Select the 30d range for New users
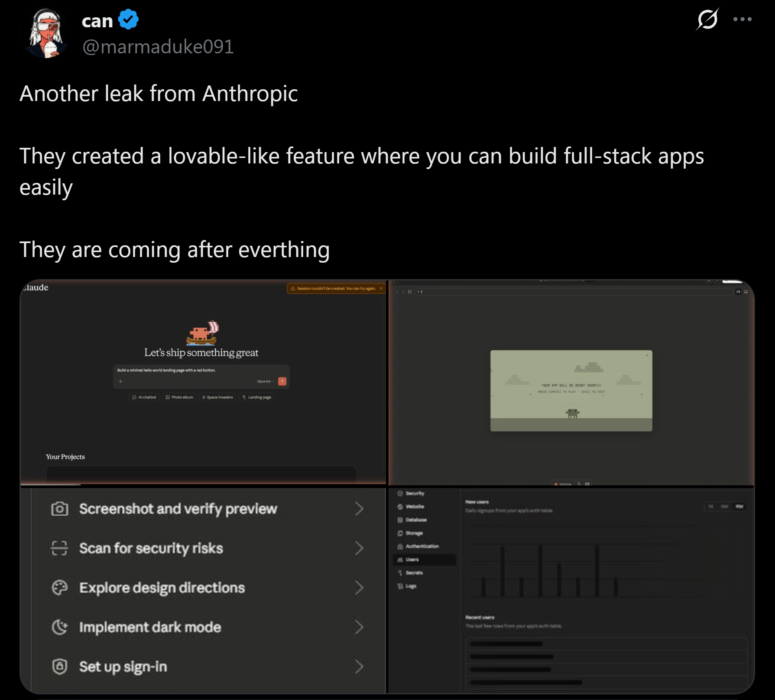The image size is (775, 700). pos(725,506)
